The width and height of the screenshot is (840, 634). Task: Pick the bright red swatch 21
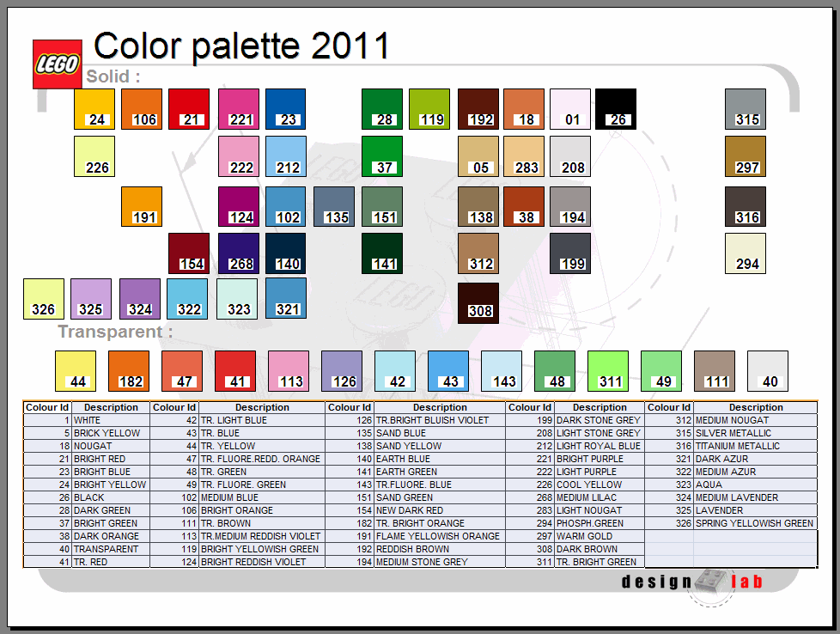(189, 109)
